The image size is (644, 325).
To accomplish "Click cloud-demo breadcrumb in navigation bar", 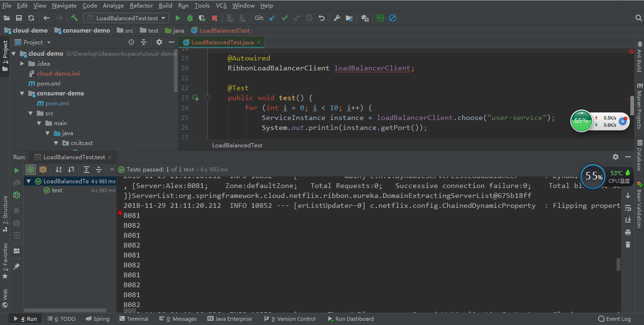I will point(26,30).
